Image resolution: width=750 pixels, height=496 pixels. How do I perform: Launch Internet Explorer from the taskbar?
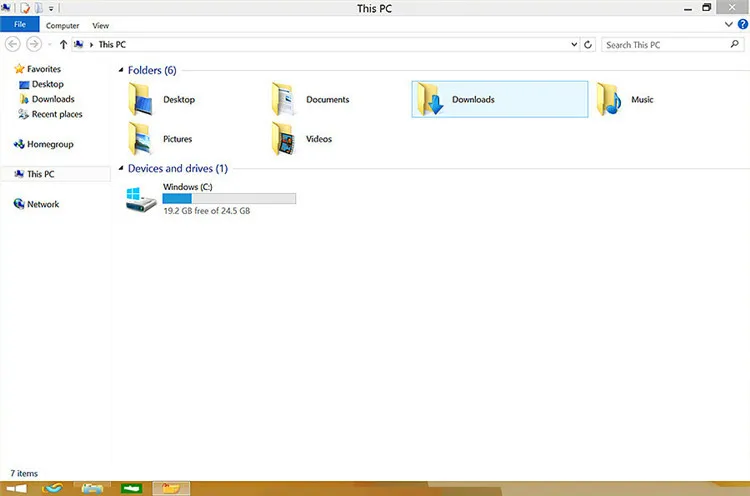(x=52, y=488)
